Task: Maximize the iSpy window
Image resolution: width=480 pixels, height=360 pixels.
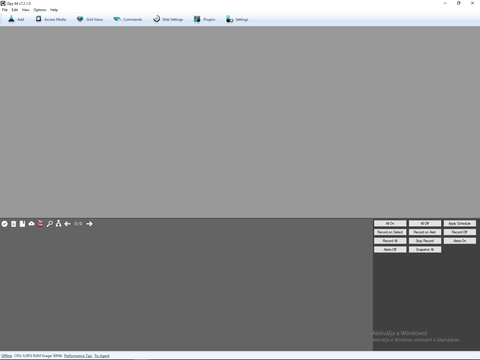Action: (459, 3)
